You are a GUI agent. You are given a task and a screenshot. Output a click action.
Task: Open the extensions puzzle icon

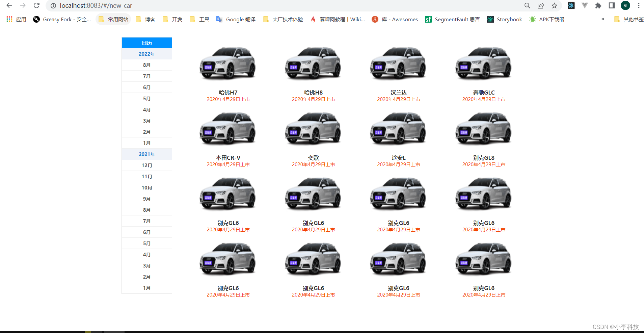coord(598,5)
